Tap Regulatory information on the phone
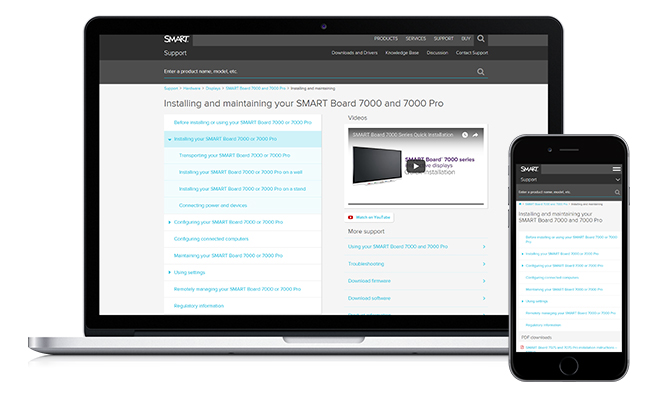The width and height of the screenshot is (658, 397). point(543,325)
